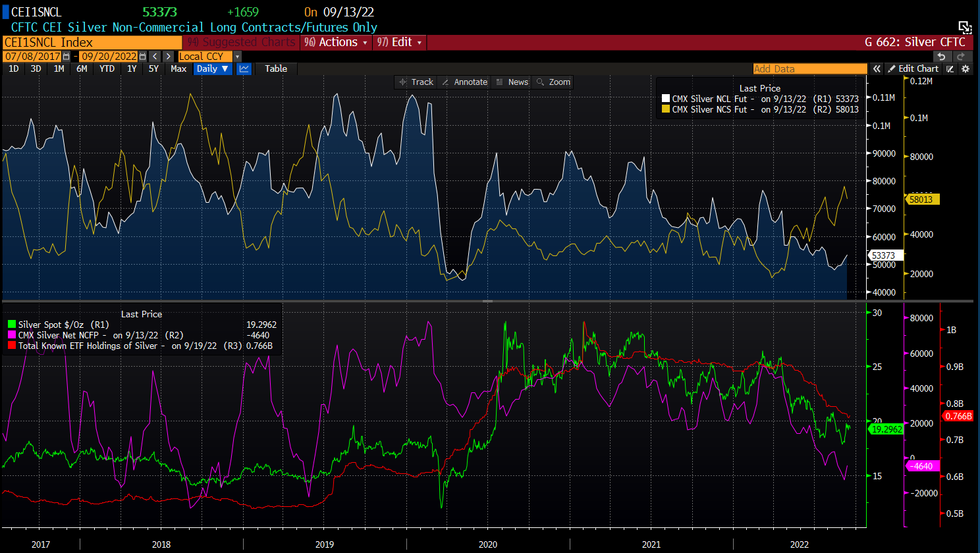
Task: Enable the Track crosshair tool
Action: pyautogui.click(x=416, y=82)
